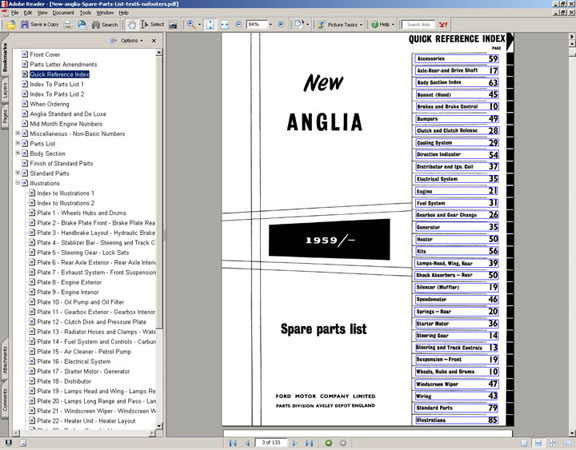Open Plate 18 - Distributor bookmark

(x=64, y=381)
